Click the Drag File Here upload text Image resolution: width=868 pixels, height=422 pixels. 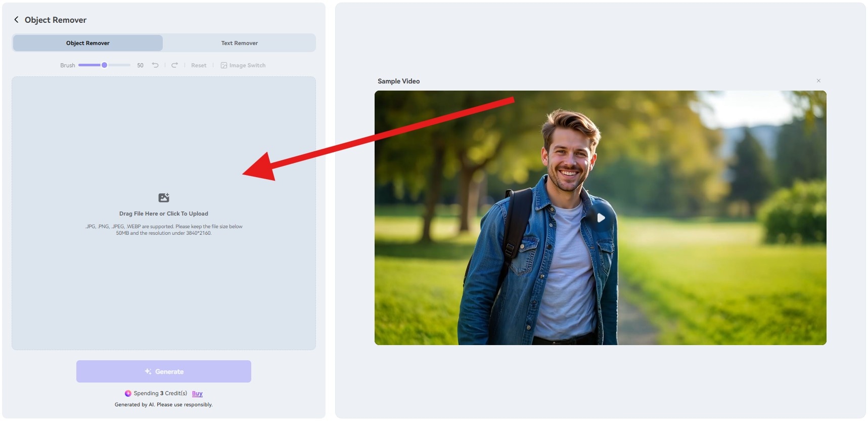164,214
